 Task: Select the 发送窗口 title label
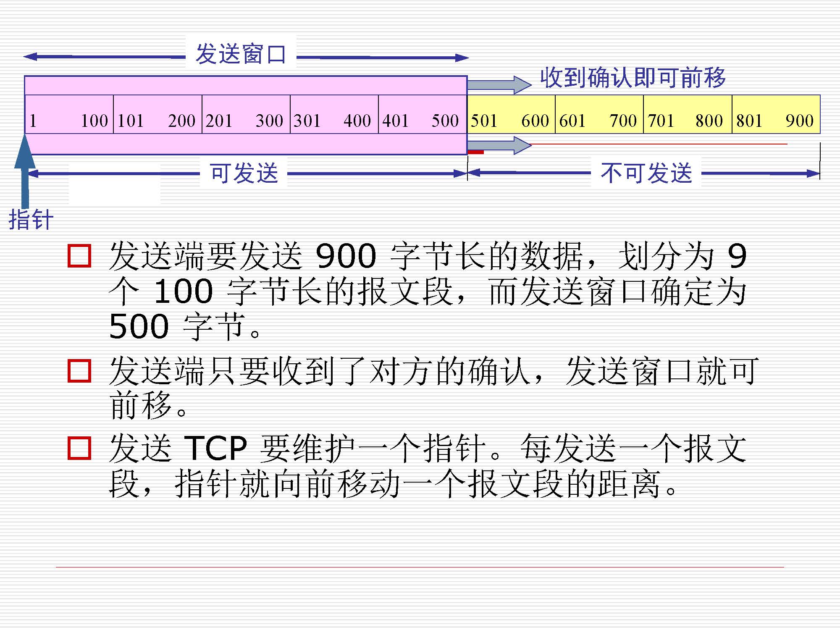click(x=241, y=54)
